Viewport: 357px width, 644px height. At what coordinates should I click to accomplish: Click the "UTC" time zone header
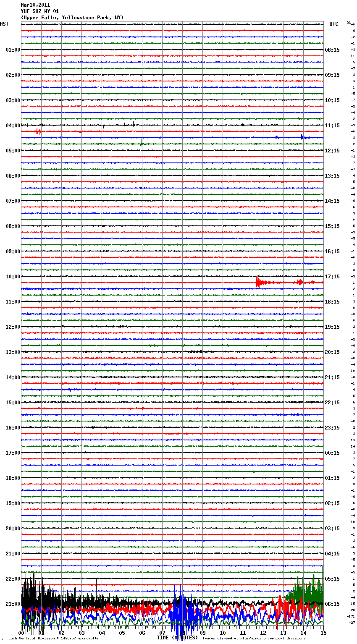click(334, 24)
